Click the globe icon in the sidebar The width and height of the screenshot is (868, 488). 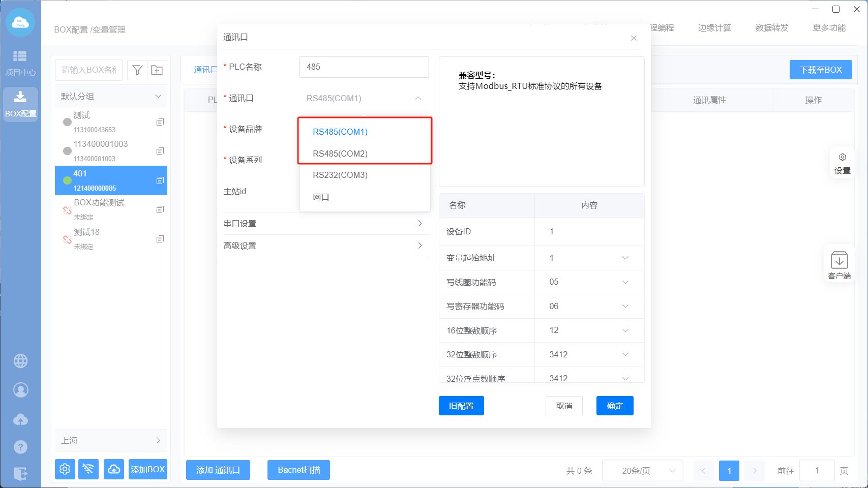(20, 361)
